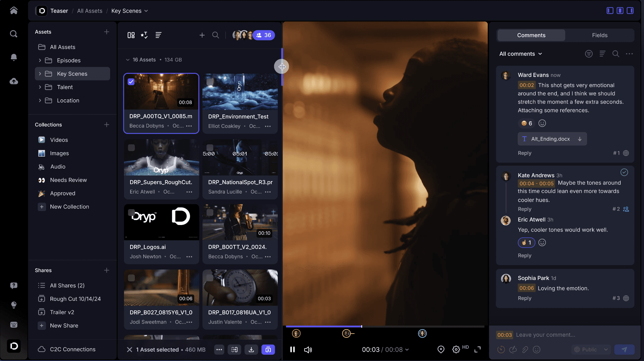The width and height of the screenshot is (644, 361).
Task: Select checkbox on DRP_B027_0815Y6_V1_0 thumbnail
Action: point(131,278)
